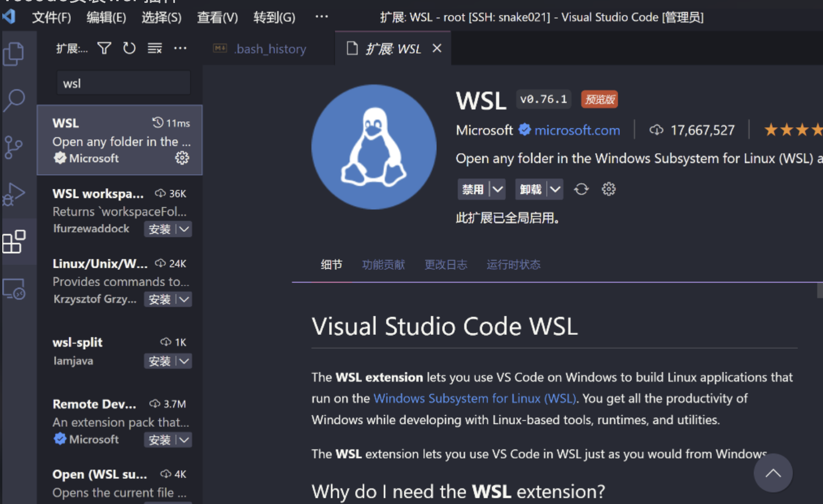Click the sync/refresh icon beside uninstall
823x504 pixels.
click(x=581, y=189)
